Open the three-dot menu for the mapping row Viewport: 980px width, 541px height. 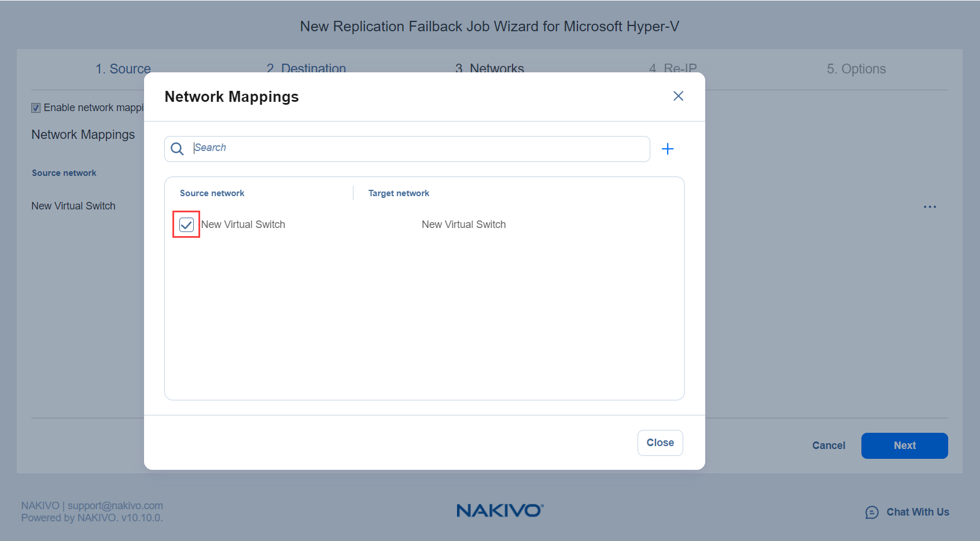pyautogui.click(x=929, y=207)
